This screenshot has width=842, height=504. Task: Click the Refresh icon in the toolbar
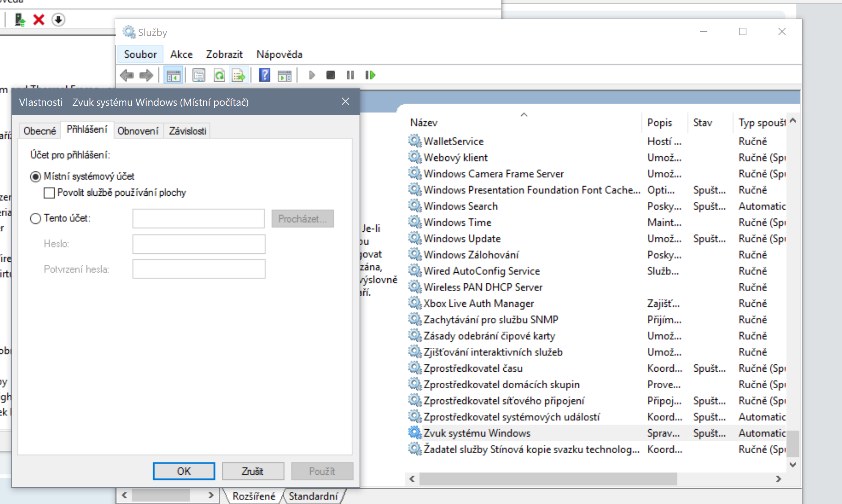click(x=219, y=75)
